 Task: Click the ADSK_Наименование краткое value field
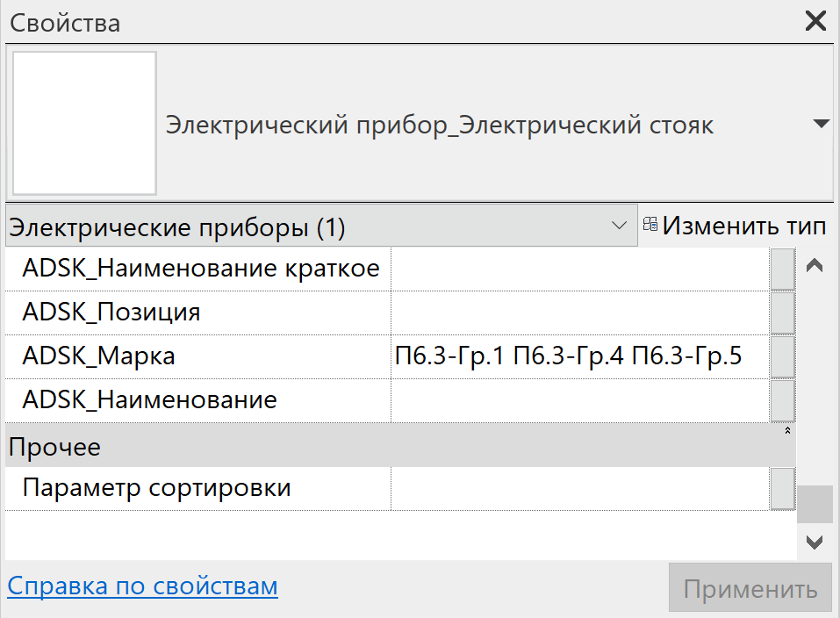pos(580,269)
